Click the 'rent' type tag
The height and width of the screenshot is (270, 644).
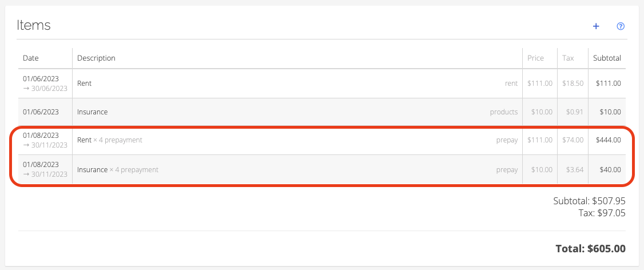click(x=511, y=83)
